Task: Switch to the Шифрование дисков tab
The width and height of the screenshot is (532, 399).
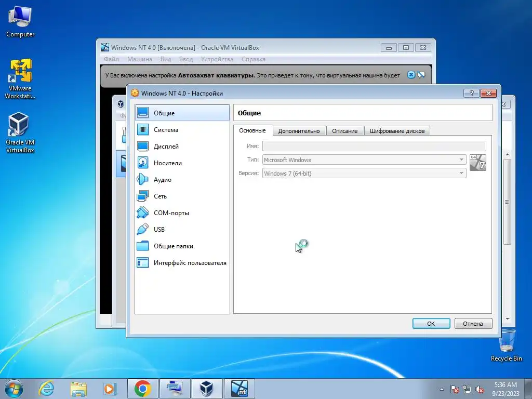Action: (x=397, y=130)
